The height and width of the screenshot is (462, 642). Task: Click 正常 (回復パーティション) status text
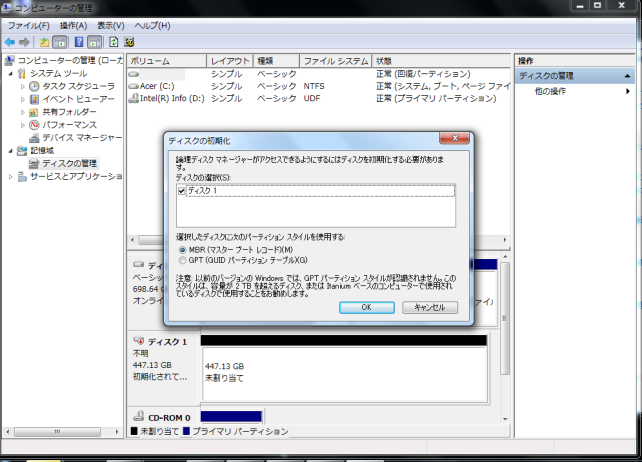[423, 74]
